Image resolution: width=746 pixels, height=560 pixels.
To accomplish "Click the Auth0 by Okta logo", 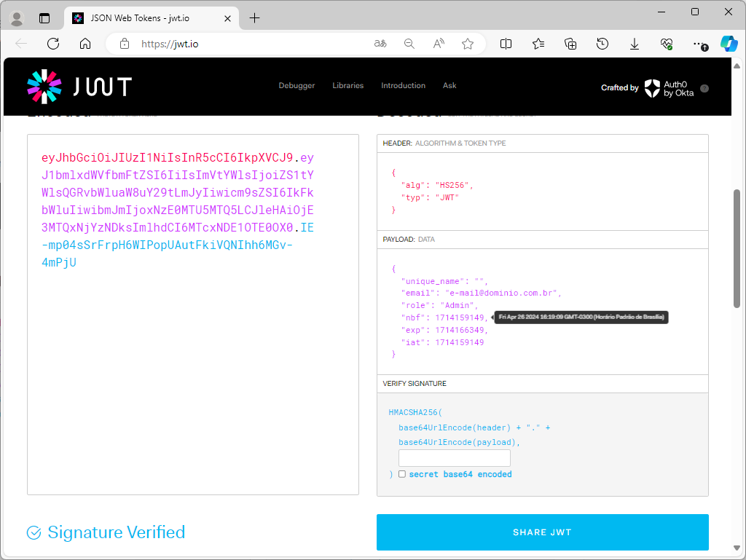I will [669, 88].
